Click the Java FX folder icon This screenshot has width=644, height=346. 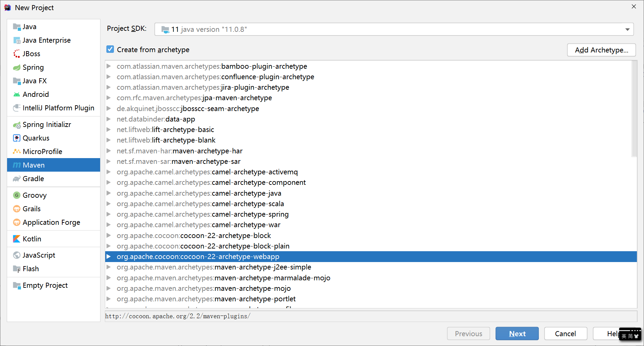pos(17,81)
